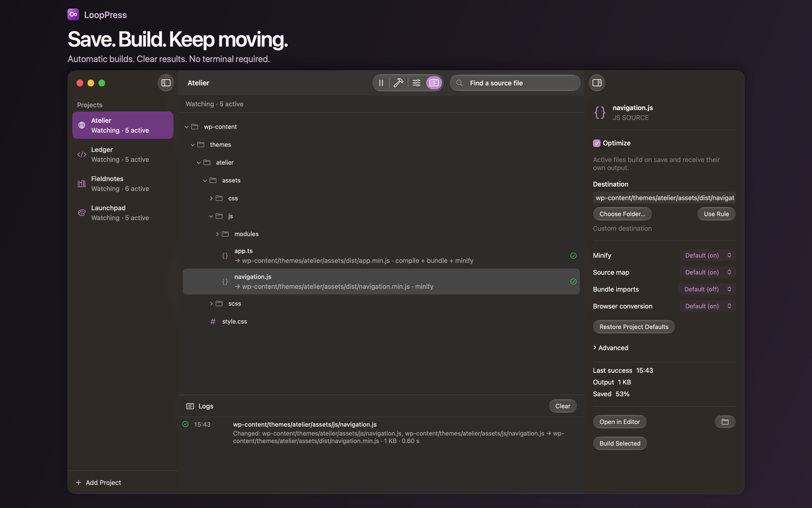Click the plus icon for Add Project
This screenshot has height=508, width=812.
[78, 483]
